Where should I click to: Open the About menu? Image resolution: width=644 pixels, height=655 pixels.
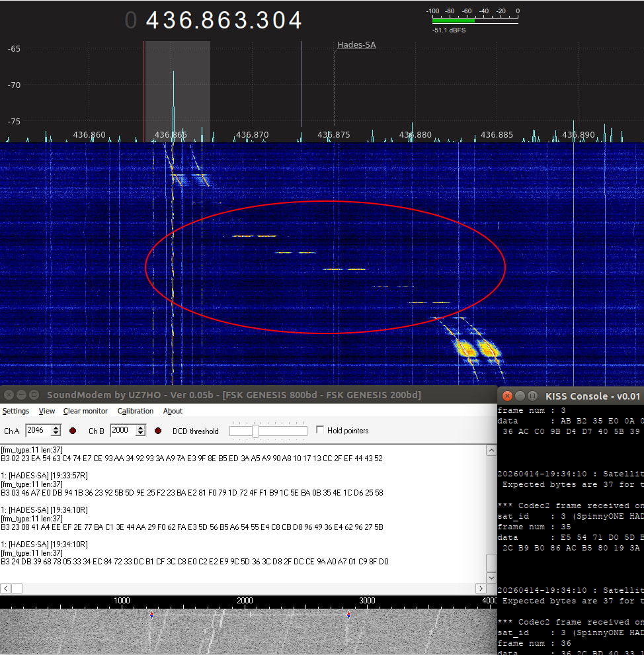[173, 411]
